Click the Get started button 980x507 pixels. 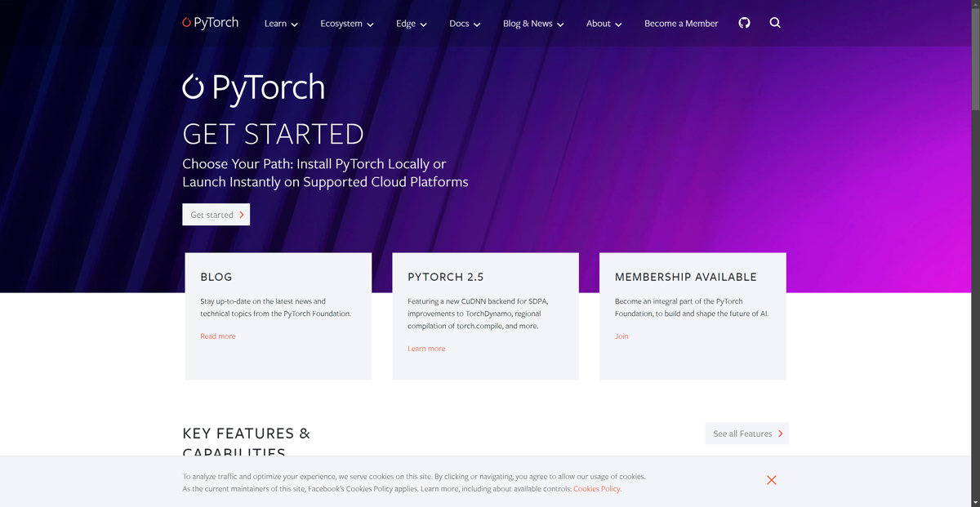tap(216, 215)
